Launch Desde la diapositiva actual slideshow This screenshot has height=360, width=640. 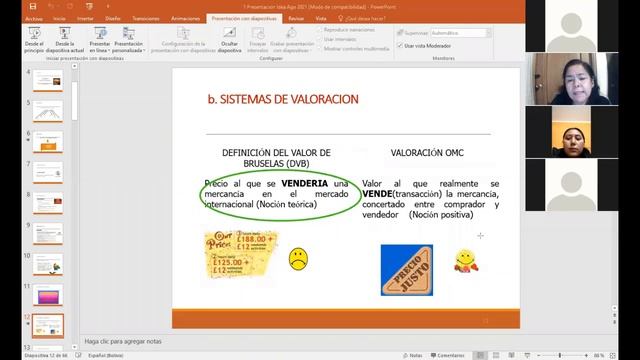click(65, 40)
